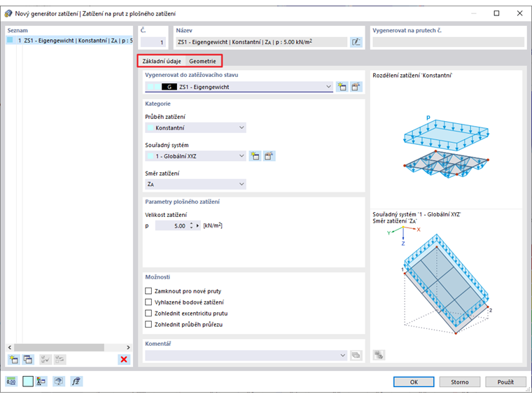
Task: Expand Směr zatížení ZA dropdown
Action: click(195, 184)
